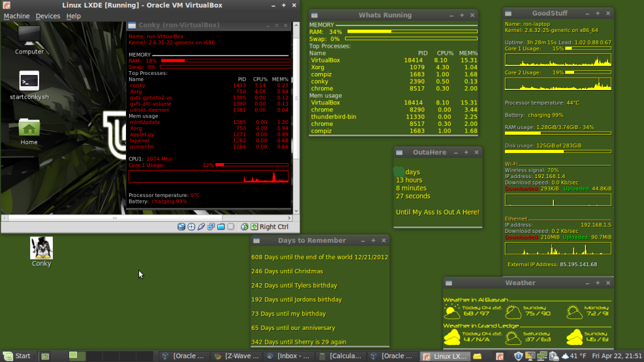The width and height of the screenshot is (644, 362).
Task: Click the network adapters icon in VirtualBox status bar
Action: 211,227
